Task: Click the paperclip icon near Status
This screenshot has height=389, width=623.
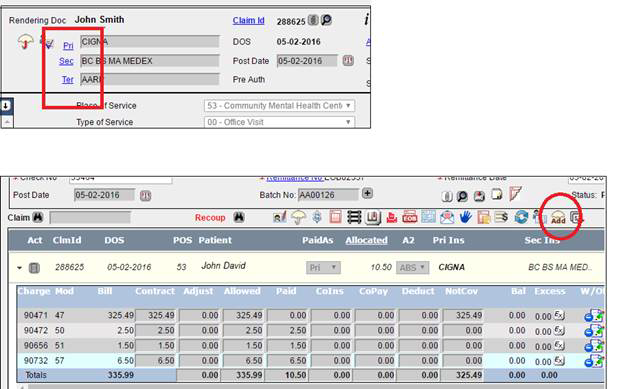Action: [x=446, y=196]
